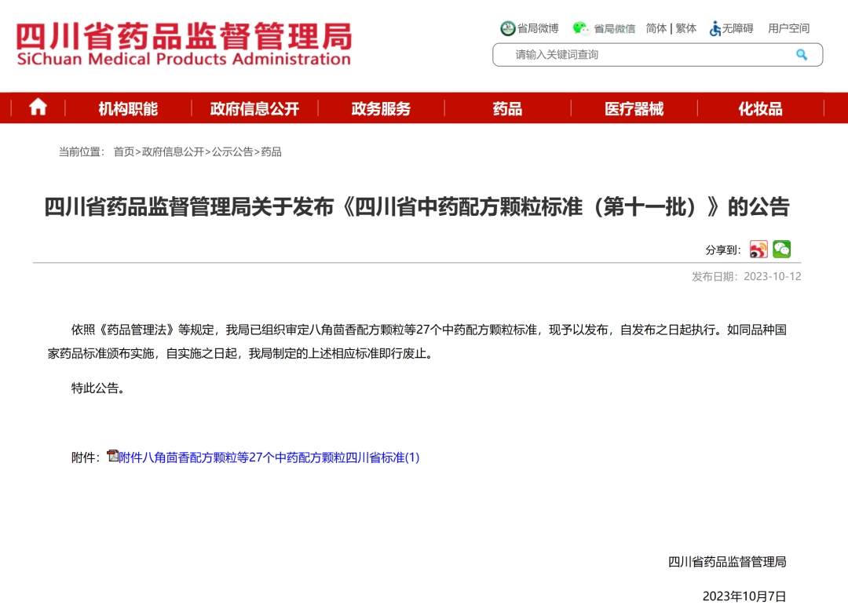Viewport: 848px width, 616px height.
Task: Click the PDF attachment file icon
Action: tap(112, 456)
